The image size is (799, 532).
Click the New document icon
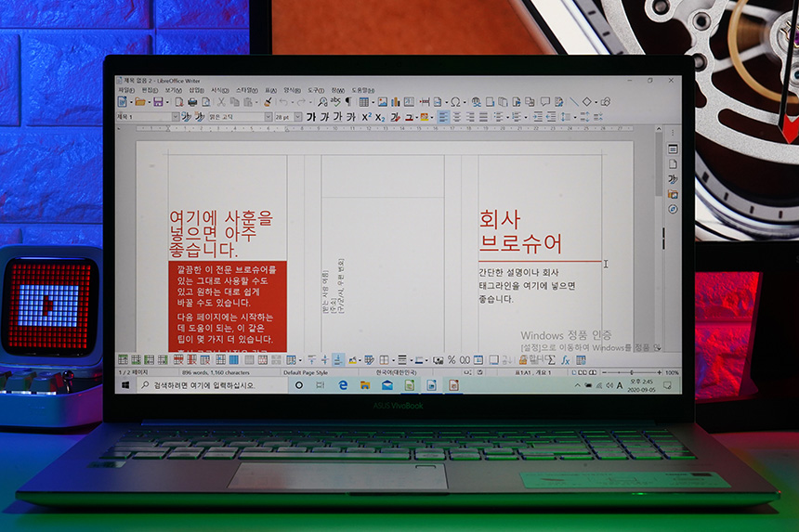coord(122,102)
